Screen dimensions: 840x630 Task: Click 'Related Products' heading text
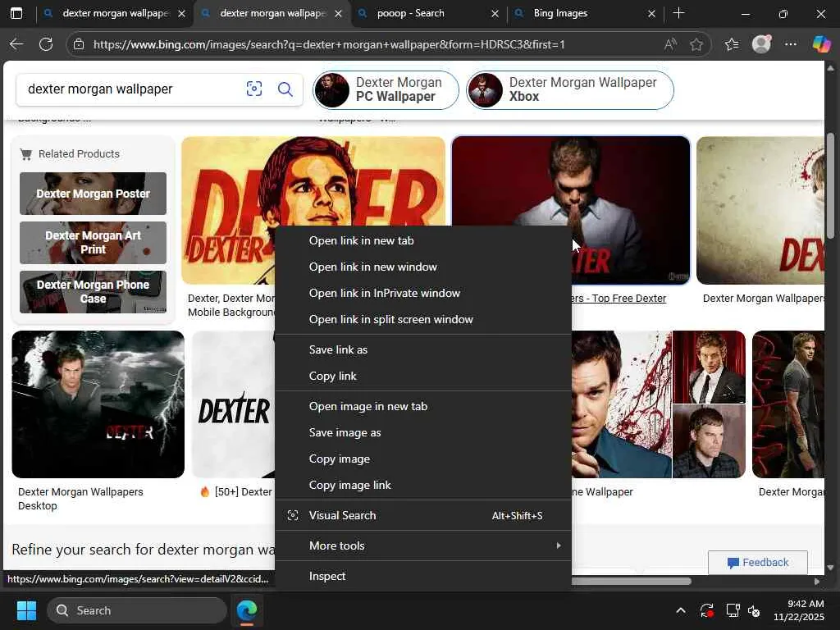tap(79, 153)
